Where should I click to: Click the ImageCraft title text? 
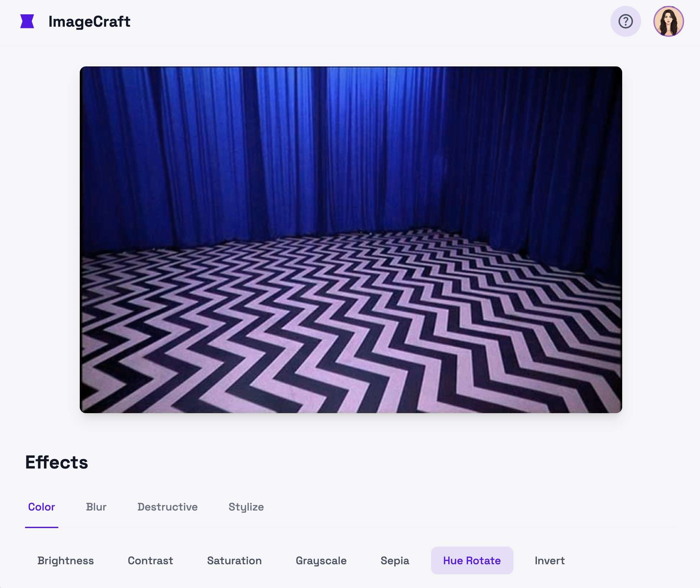(89, 22)
